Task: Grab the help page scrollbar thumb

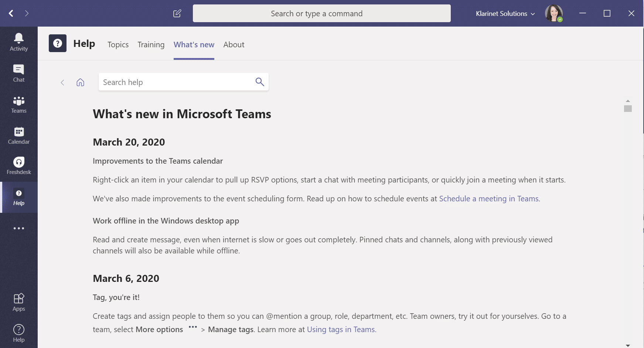Action: (628, 109)
